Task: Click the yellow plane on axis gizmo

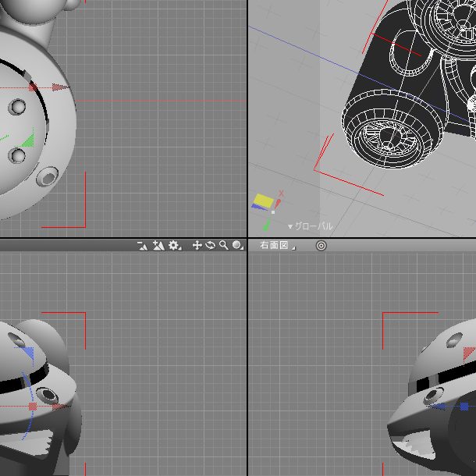Action: pyautogui.click(x=263, y=201)
